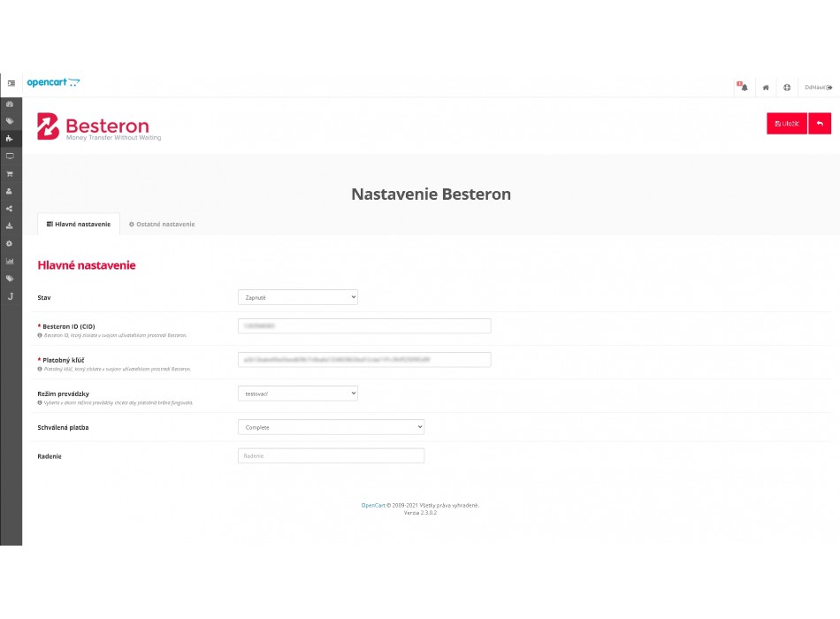Image resolution: width=840 pixels, height=619 pixels.
Task: Open the Marketing share icon in sidebar
Action: [x=10, y=209]
